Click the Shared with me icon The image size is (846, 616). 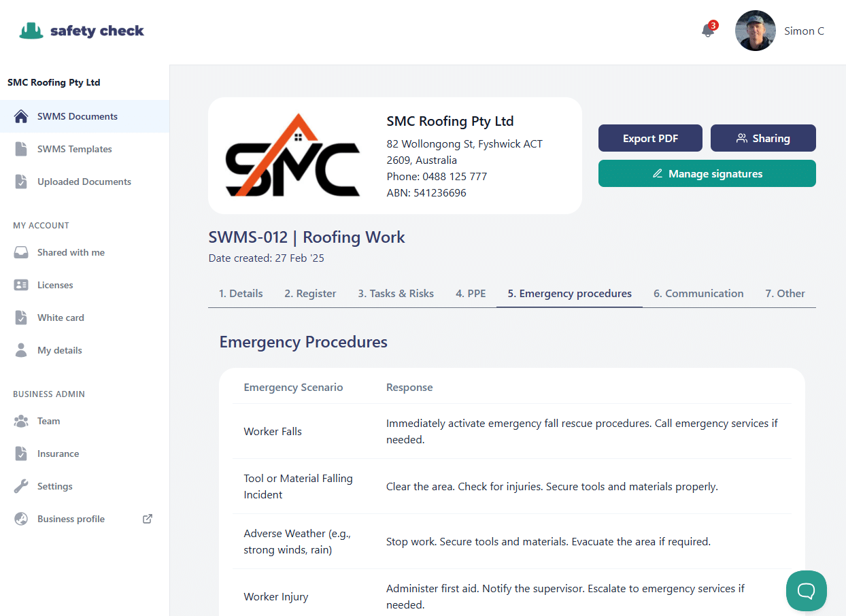point(22,252)
